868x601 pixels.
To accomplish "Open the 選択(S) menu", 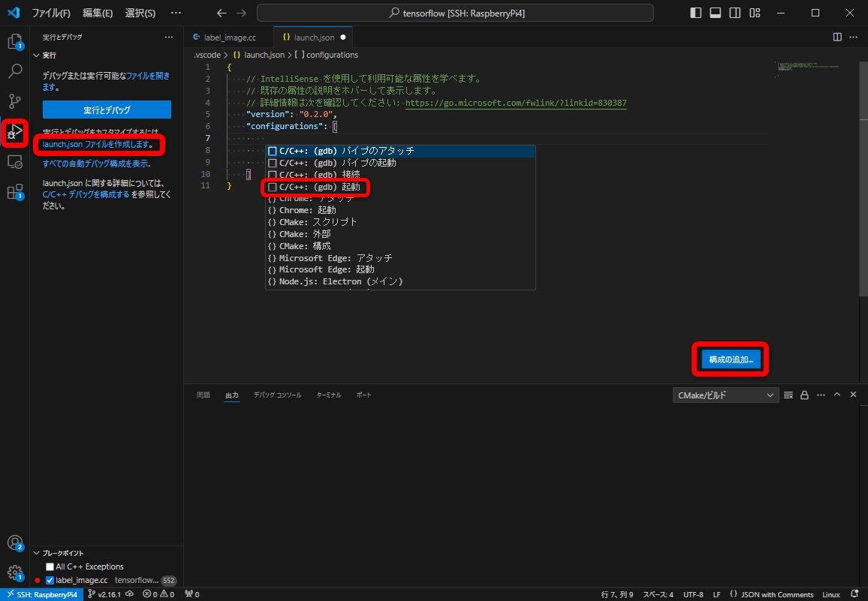I will 140,13.
